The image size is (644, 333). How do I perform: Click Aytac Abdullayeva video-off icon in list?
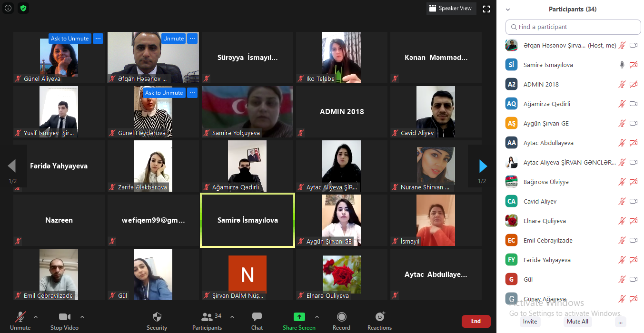coord(634,143)
